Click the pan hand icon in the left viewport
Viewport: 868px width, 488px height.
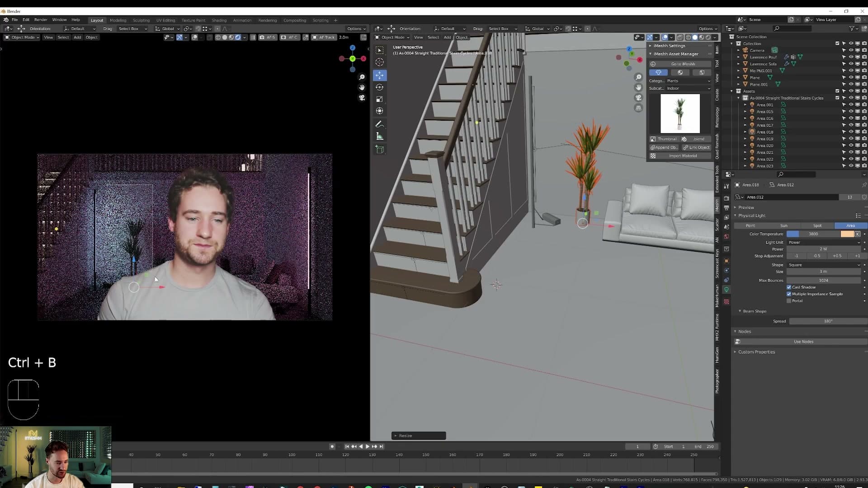click(x=362, y=87)
